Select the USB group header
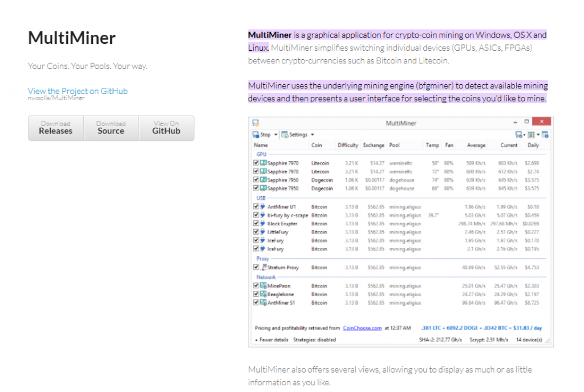 (x=261, y=198)
